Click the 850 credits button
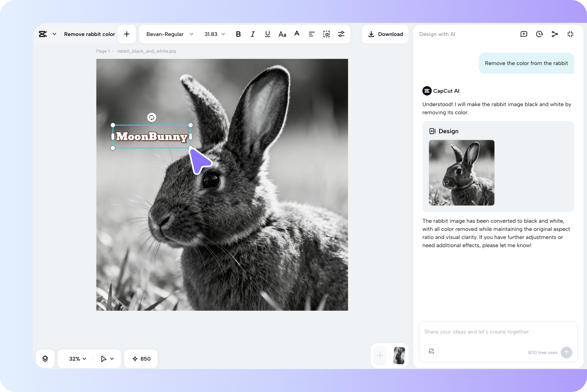 [x=141, y=359]
